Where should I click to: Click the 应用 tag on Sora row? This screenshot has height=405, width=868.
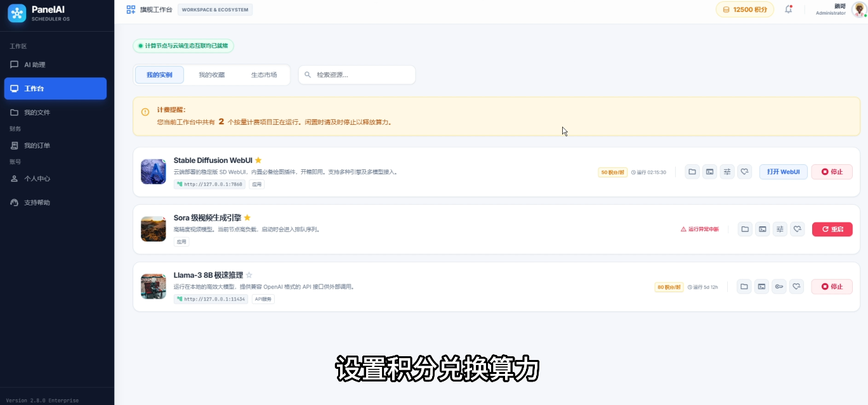(181, 242)
